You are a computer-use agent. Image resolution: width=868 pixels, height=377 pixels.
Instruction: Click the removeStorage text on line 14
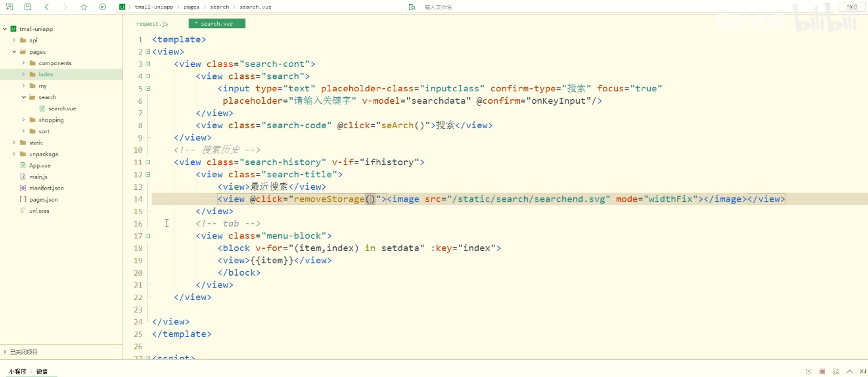tap(329, 199)
